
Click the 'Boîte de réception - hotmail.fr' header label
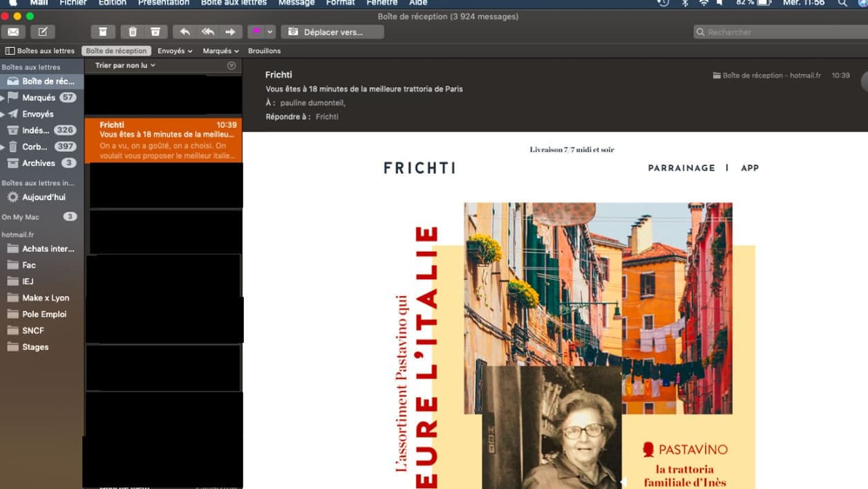(x=767, y=75)
